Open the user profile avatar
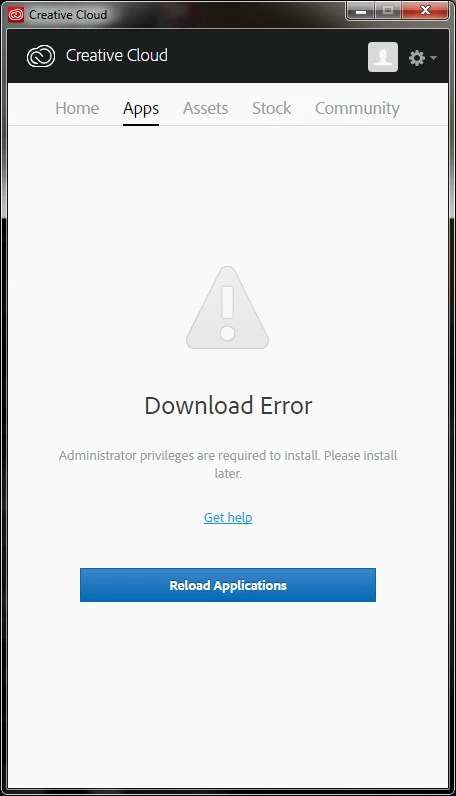This screenshot has width=456, height=796. click(383, 57)
